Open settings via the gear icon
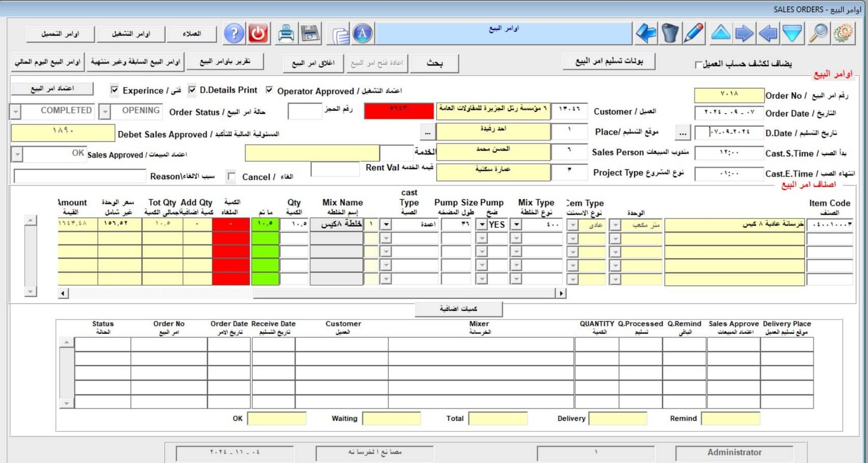This screenshot has width=868, height=463. point(843,34)
